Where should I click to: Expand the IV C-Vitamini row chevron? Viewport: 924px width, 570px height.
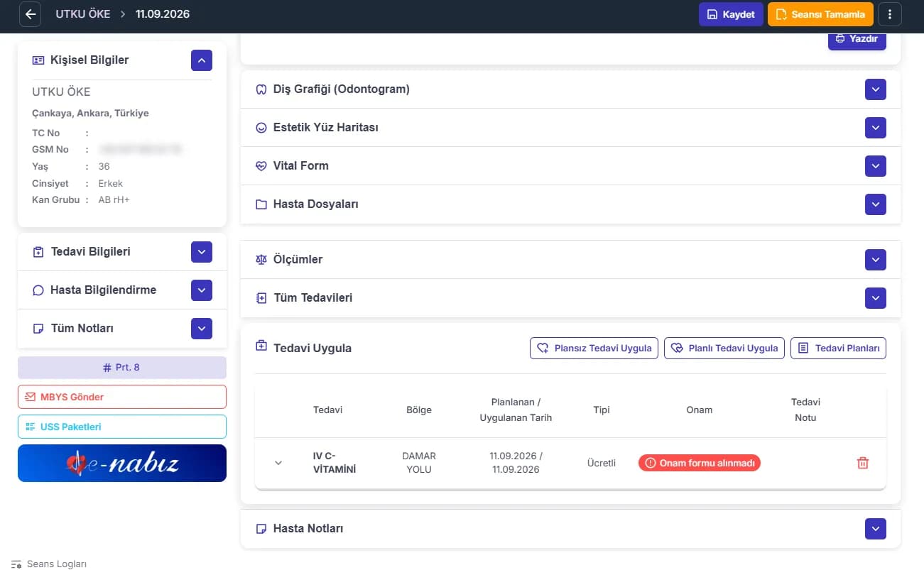pyautogui.click(x=278, y=463)
